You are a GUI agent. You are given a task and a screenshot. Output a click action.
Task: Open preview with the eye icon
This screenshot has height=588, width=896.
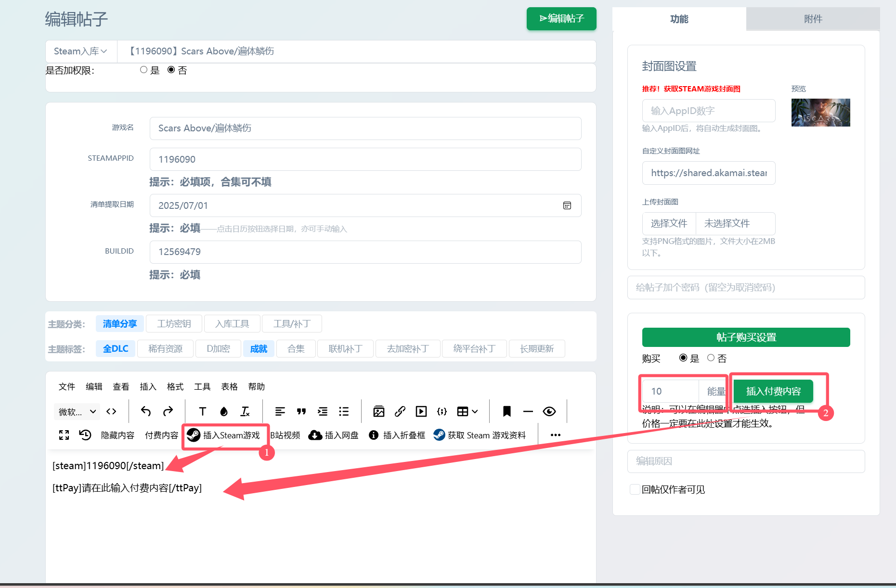pos(549,411)
